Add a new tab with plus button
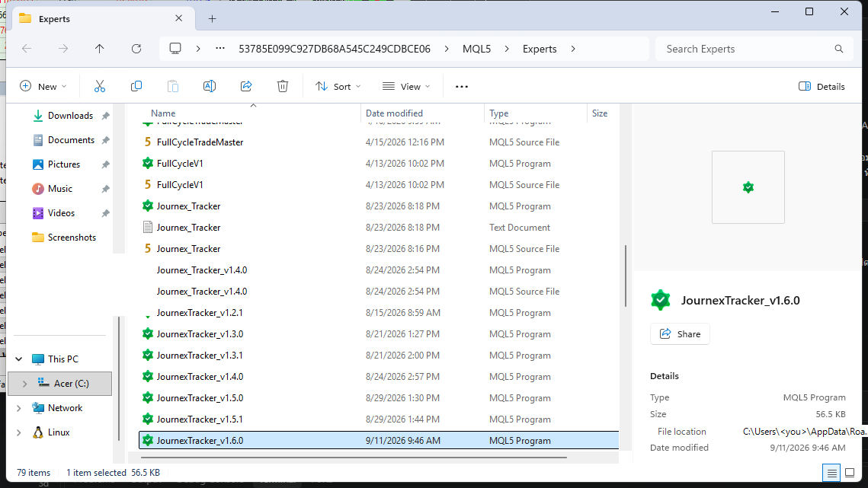 point(212,19)
